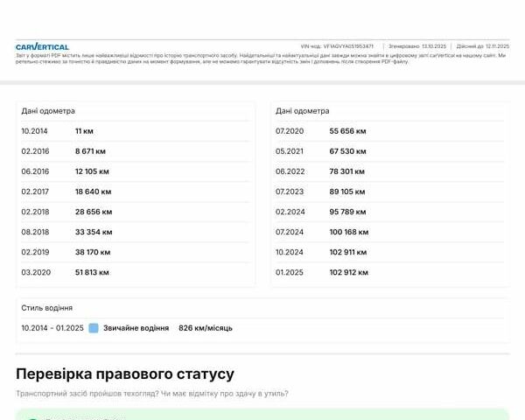Select the reading 11 км
This screenshot has width=525, height=420.
(x=84, y=131)
